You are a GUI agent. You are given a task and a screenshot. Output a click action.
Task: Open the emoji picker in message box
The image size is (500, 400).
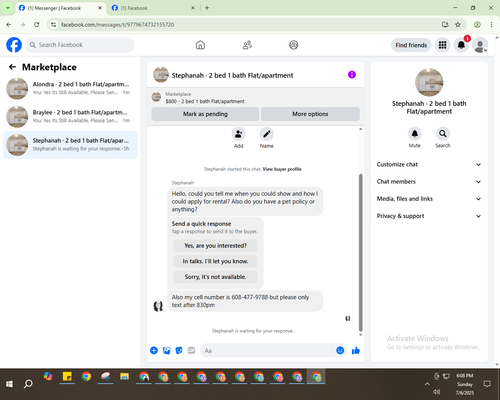point(340,350)
